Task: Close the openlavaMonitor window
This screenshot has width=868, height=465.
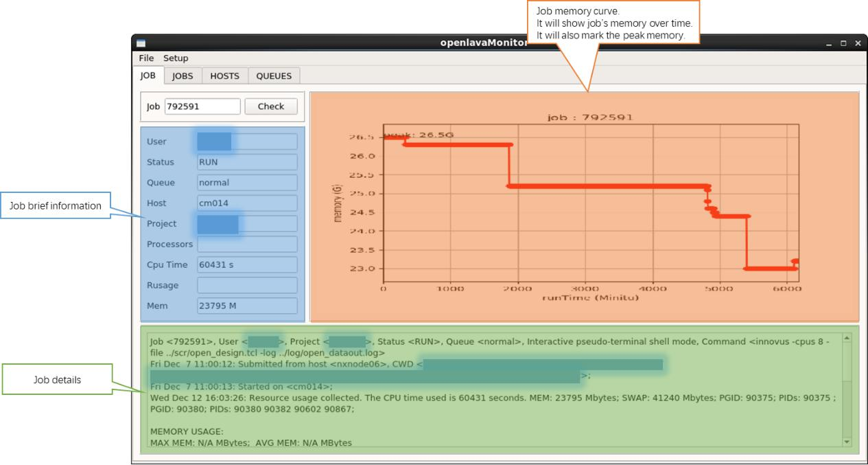Action: 857,43
